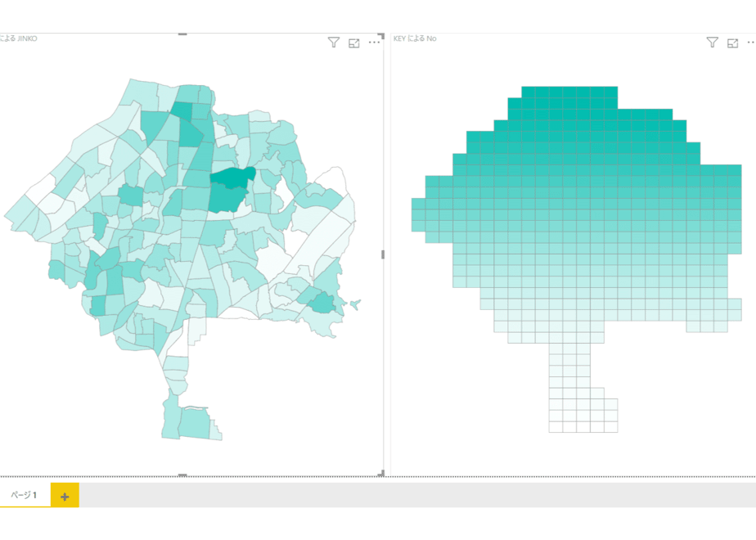
Task: Open filter icon on KEY による No visual
Action: click(x=712, y=43)
